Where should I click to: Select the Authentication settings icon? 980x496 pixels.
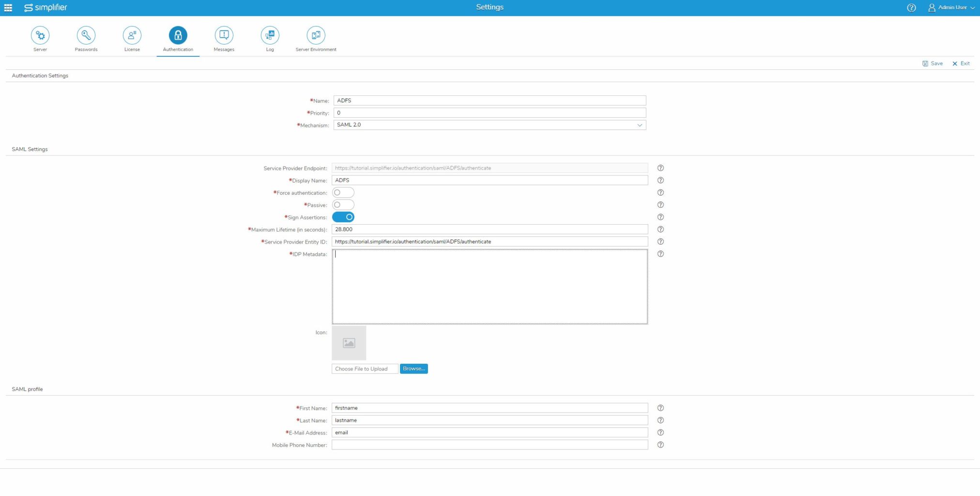click(x=178, y=35)
